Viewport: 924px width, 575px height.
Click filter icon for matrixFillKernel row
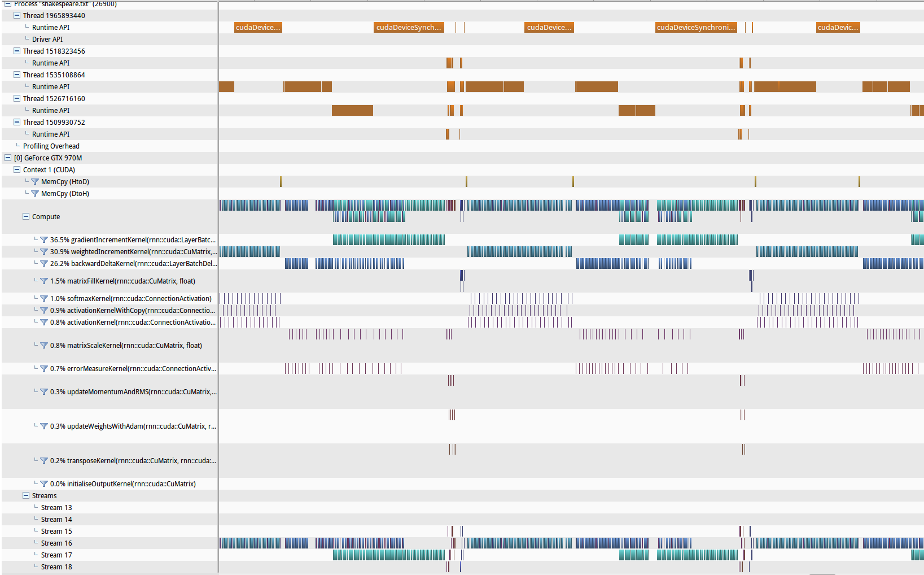tap(44, 281)
